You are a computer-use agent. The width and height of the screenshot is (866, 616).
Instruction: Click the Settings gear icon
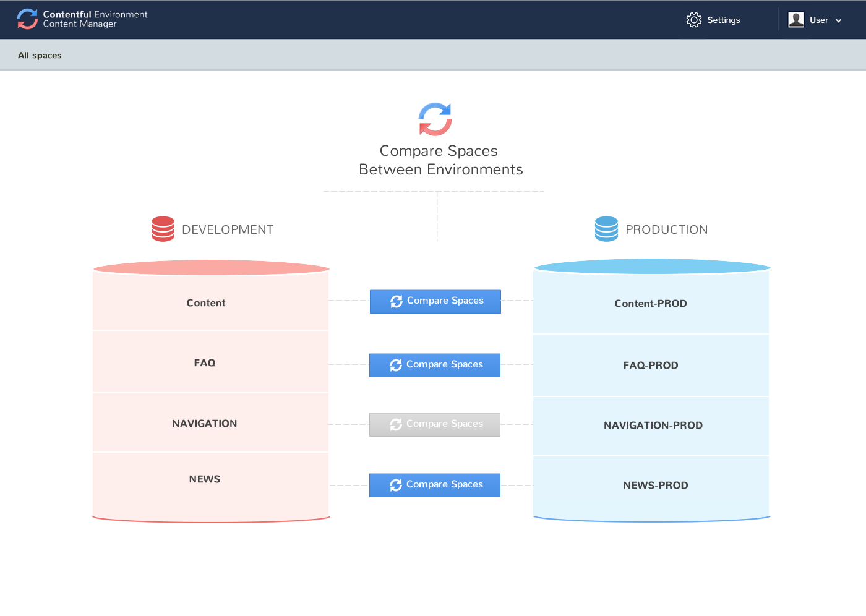coord(693,20)
